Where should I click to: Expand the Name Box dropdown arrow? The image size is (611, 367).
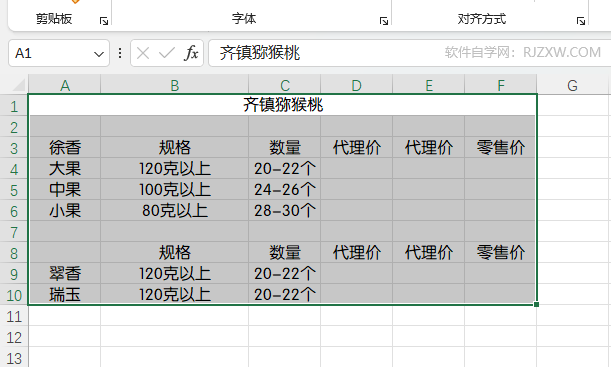[x=99, y=54]
